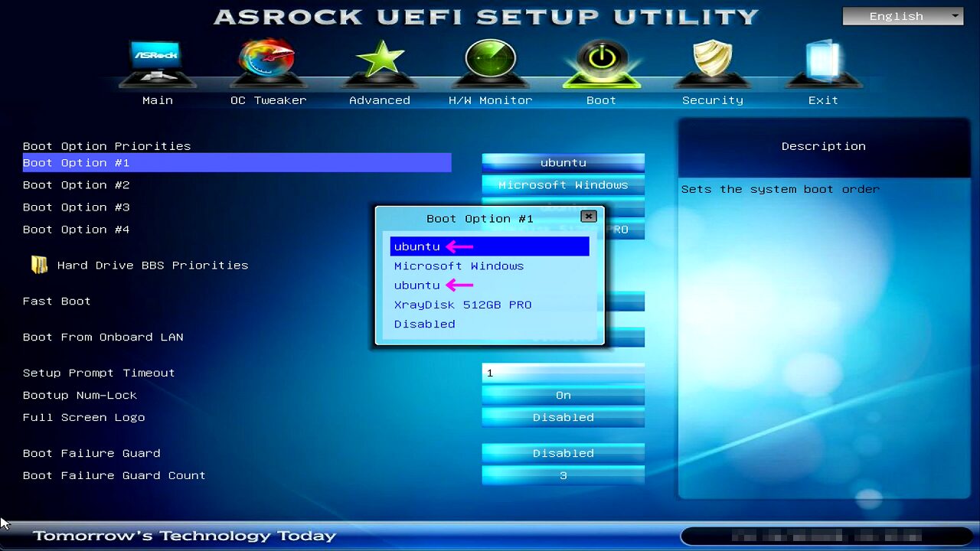
Task: Open Boot Option #2 value Microsoft Windows
Action: tap(563, 184)
